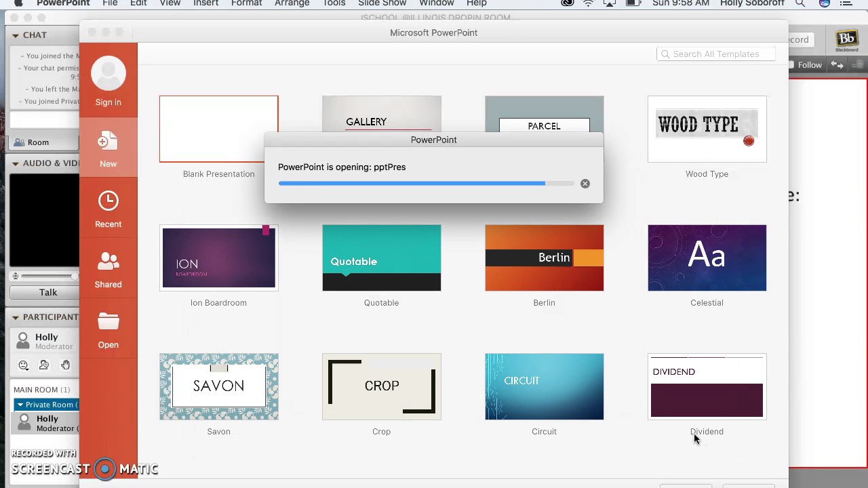Click the Talk button
The height and width of the screenshot is (488, 868).
coord(45,292)
